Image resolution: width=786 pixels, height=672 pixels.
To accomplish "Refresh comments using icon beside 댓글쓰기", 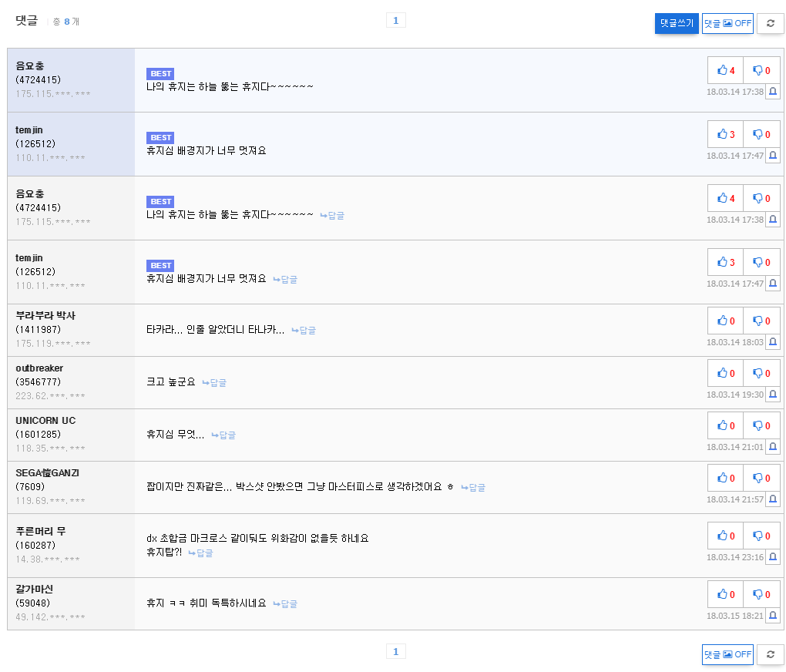I will point(771,23).
